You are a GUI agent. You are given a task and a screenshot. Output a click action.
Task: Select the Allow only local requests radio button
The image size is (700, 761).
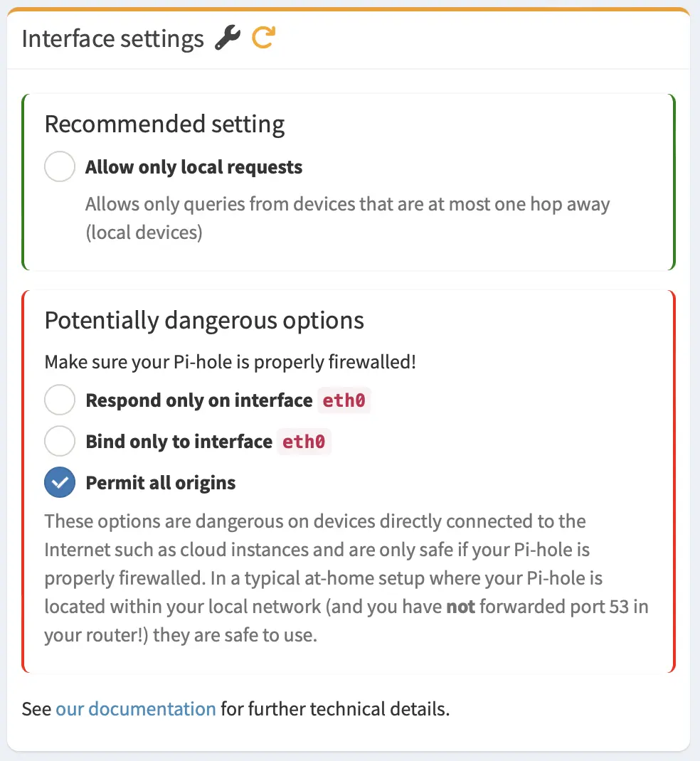point(60,166)
